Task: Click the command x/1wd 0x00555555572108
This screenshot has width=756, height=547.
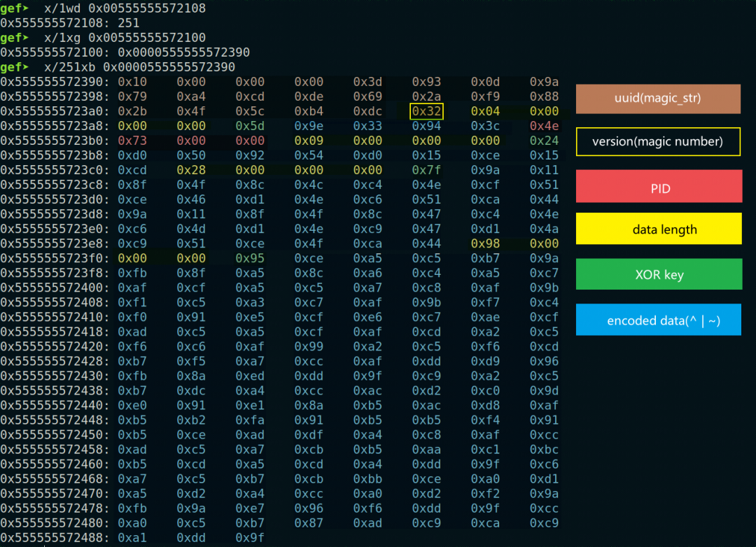Action: coord(125,8)
